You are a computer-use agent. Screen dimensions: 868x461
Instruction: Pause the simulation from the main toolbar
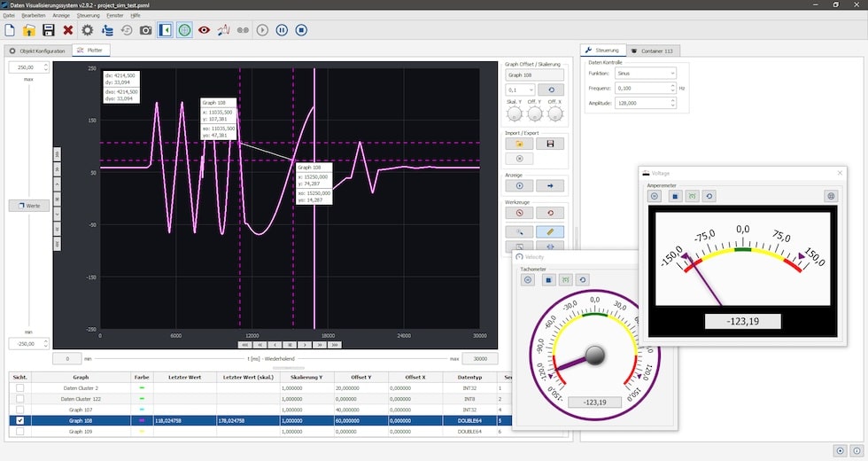point(282,30)
